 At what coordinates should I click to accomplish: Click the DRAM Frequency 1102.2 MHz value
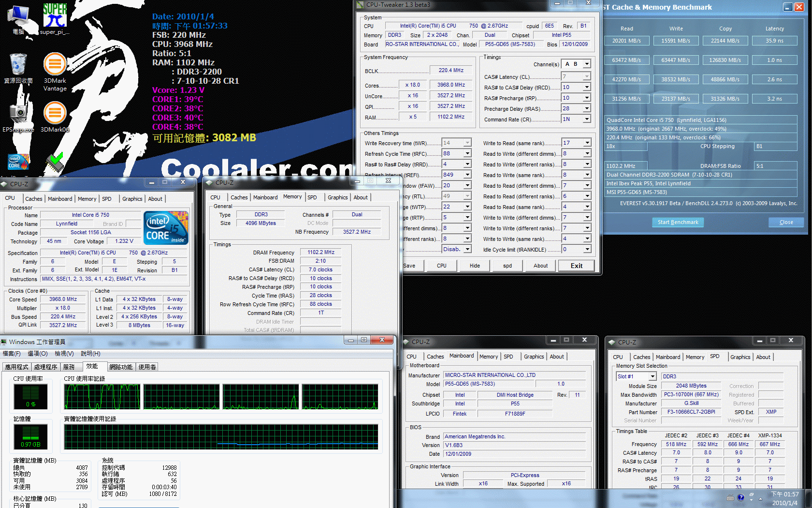[x=321, y=253]
